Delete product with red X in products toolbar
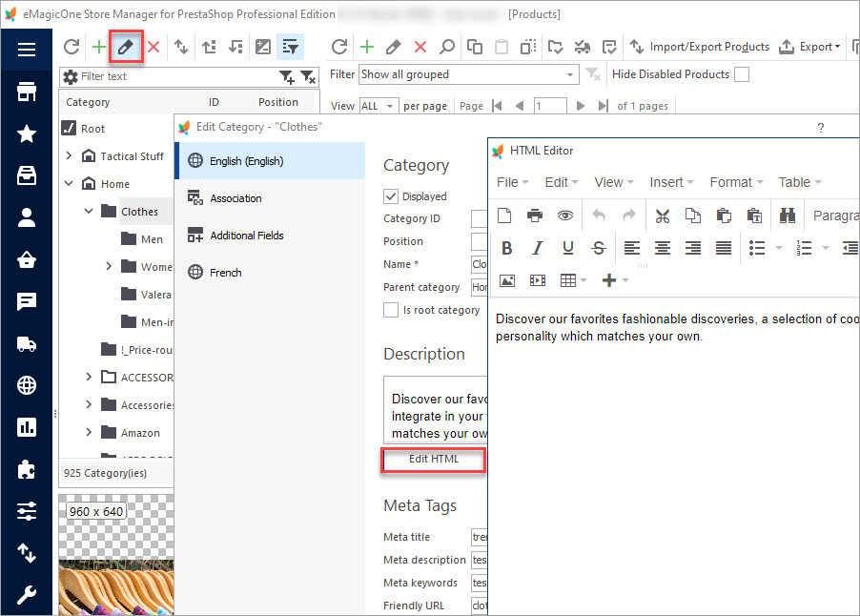Viewport: 860px width, 616px height. point(420,47)
